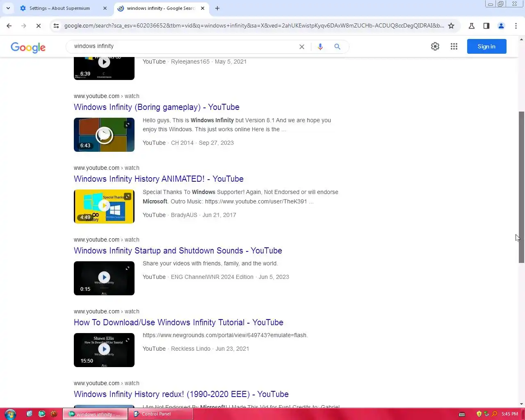
Task: Click the browser address bar URL
Action: tap(254, 26)
